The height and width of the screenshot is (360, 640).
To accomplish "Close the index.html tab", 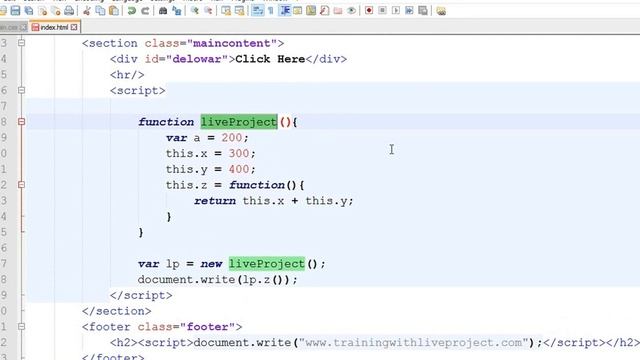I will tap(74, 27).
